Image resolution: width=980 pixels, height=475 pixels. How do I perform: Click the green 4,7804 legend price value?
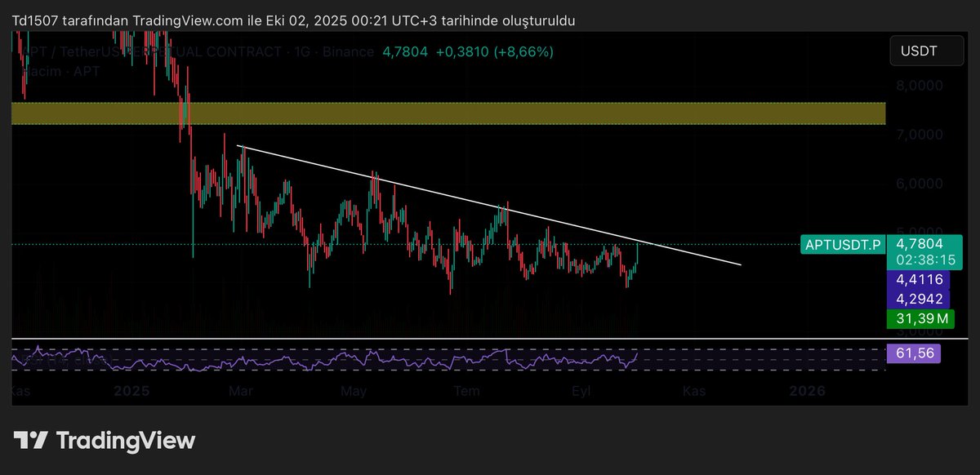click(405, 51)
